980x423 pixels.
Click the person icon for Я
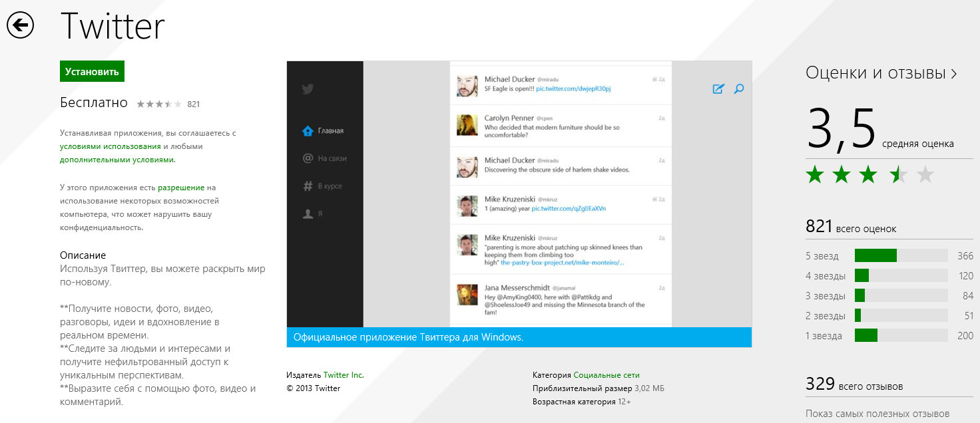(308, 214)
